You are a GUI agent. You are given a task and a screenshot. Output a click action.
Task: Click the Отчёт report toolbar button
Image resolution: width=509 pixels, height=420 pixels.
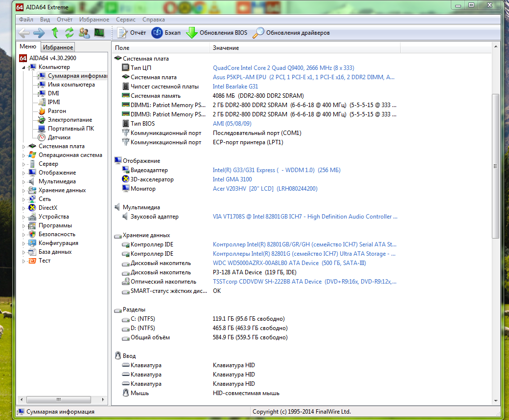pos(132,33)
